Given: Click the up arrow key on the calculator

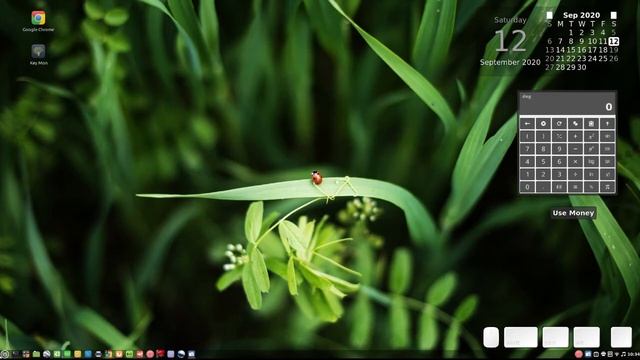Looking at the screenshot, I should (607, 123).
